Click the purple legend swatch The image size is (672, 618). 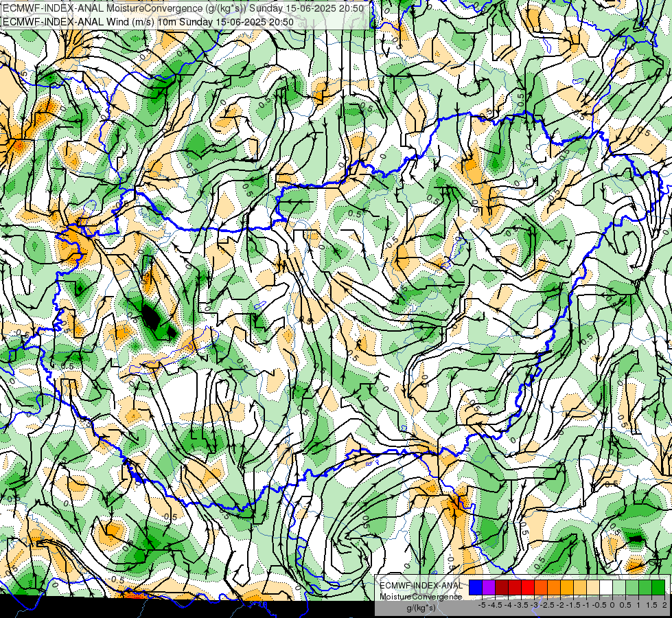(x=489, y=587)
